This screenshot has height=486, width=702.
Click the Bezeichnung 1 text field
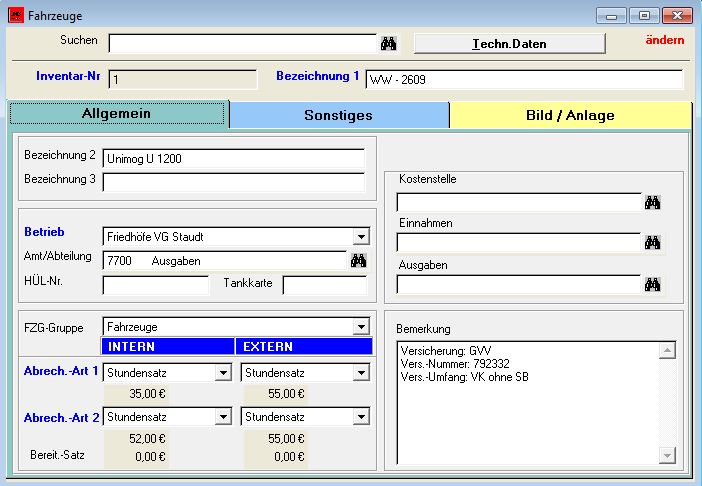(524, 79)
